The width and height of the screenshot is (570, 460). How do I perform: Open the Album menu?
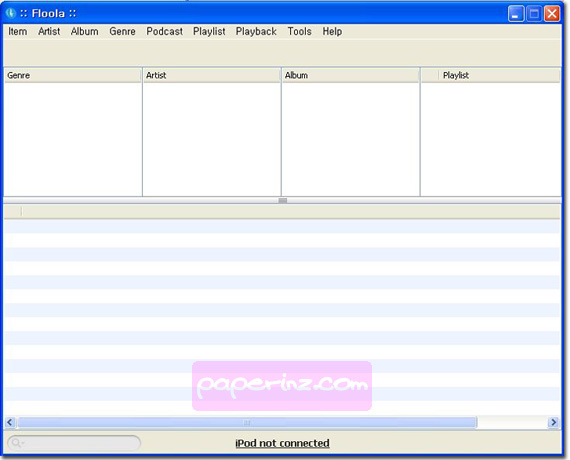(x=84, y=32)
